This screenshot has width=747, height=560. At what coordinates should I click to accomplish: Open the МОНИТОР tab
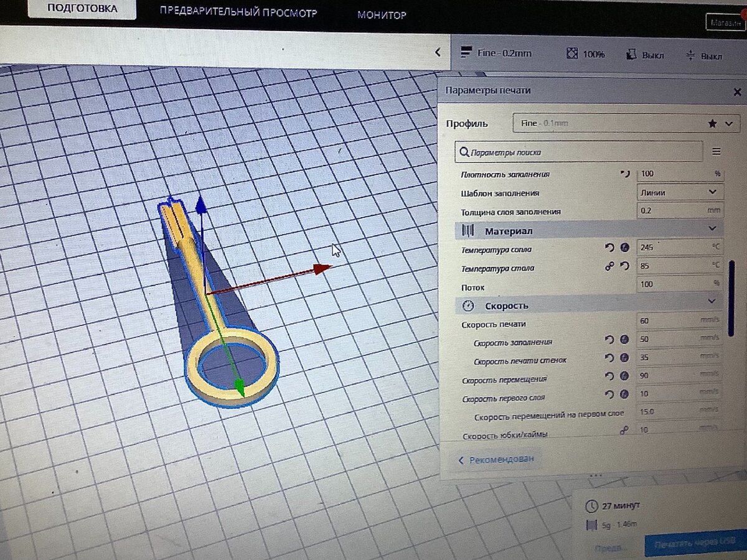382,15
